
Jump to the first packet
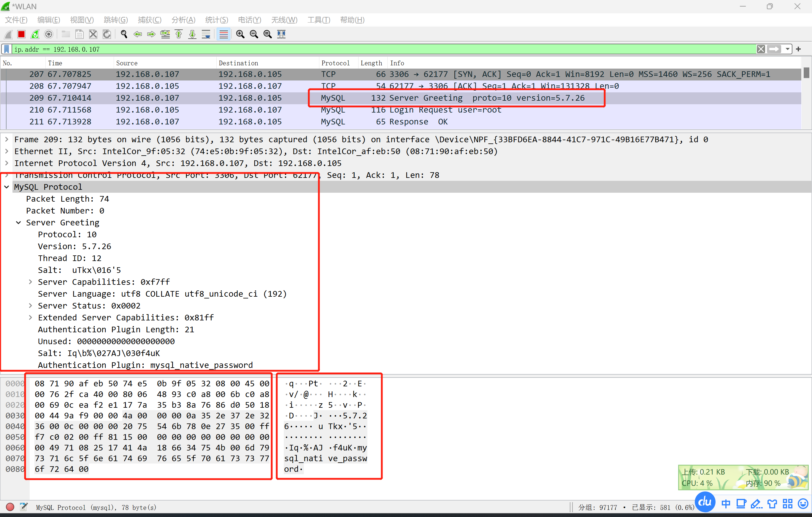pyautogui.click(x=179, y=34)
